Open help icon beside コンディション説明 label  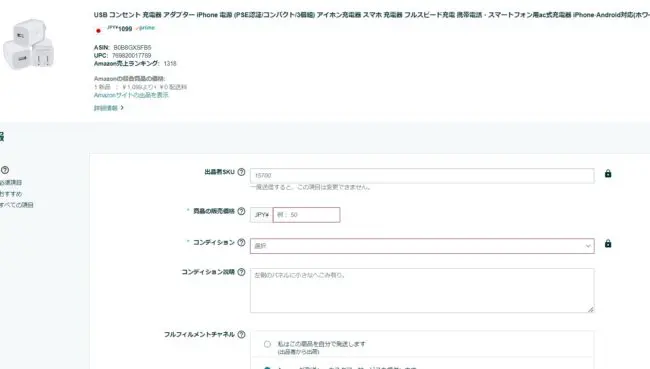pos(241,272)
